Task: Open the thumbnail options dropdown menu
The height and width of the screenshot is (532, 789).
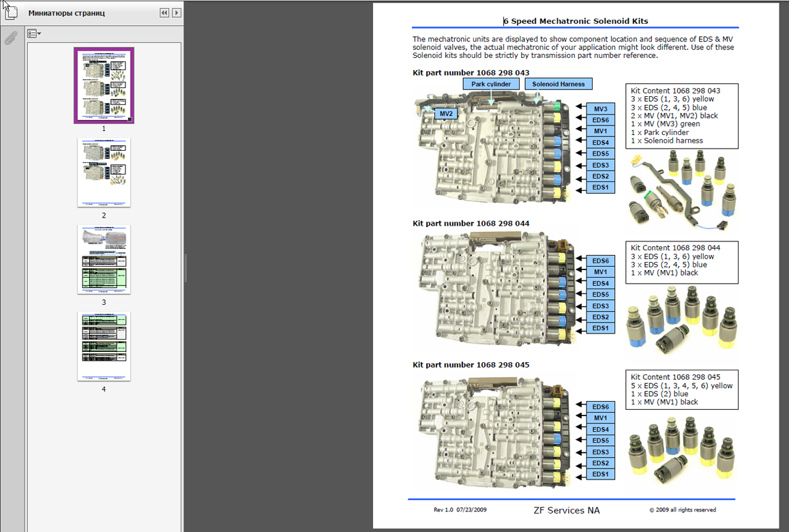Action: [34, 33]
